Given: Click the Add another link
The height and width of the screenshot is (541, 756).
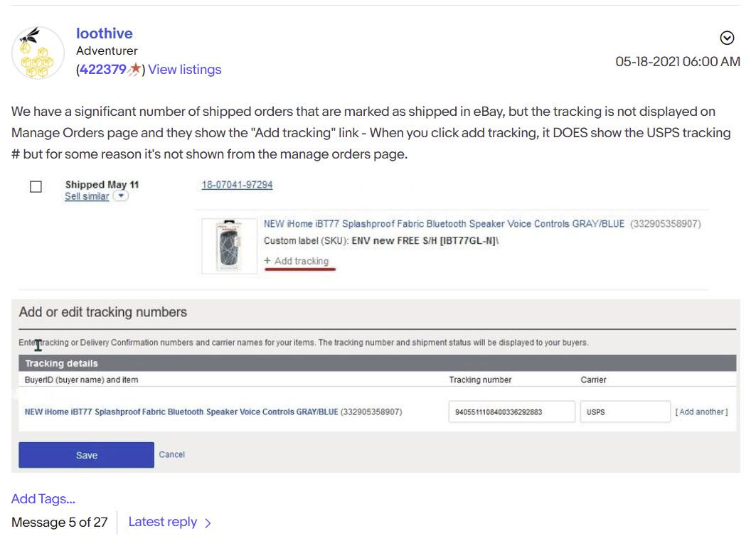Looking at the screenshot, I should pos(701,412).
